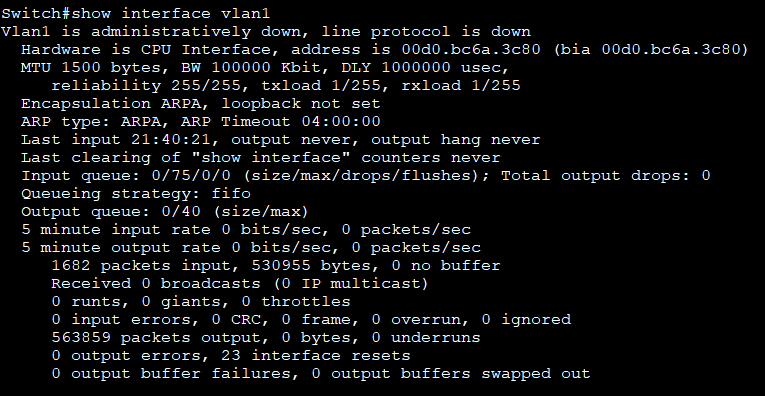Click the 'Last clearing of "show interface" counters never' line
The height and width of the screenshot is (396, 765).
point(261,158)
